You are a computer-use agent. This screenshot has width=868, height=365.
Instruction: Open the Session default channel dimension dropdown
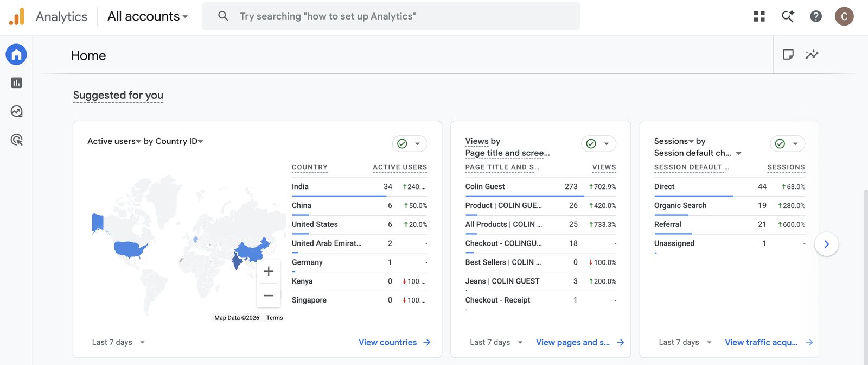[698, 153]
